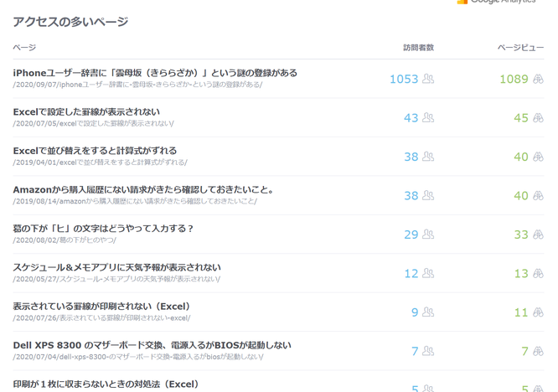This screenshot has width=558, height=392.
Task: Click visitor count 29
Action: click(411, 235)
